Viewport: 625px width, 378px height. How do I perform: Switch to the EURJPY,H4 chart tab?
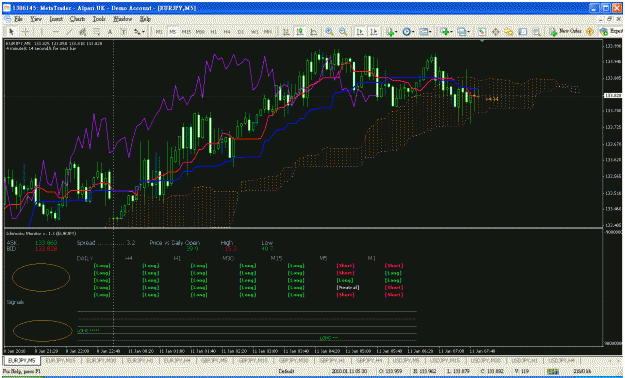(177, 360)
